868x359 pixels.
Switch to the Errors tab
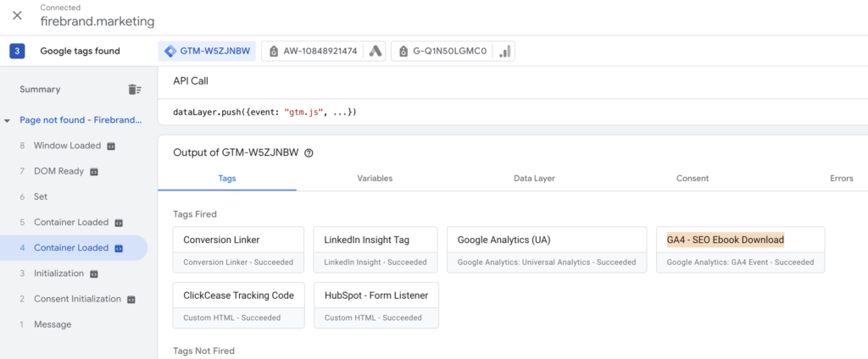[x=841, y=179]
